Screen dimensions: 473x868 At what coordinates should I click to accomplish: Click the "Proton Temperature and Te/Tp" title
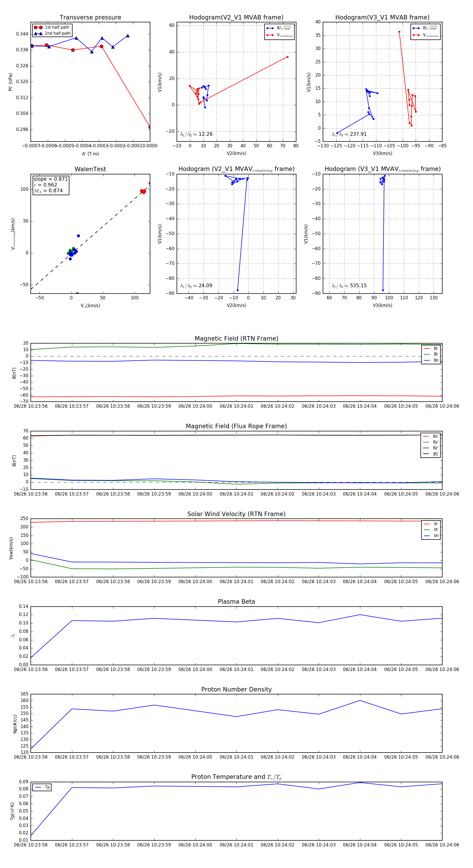pos(236,777)
